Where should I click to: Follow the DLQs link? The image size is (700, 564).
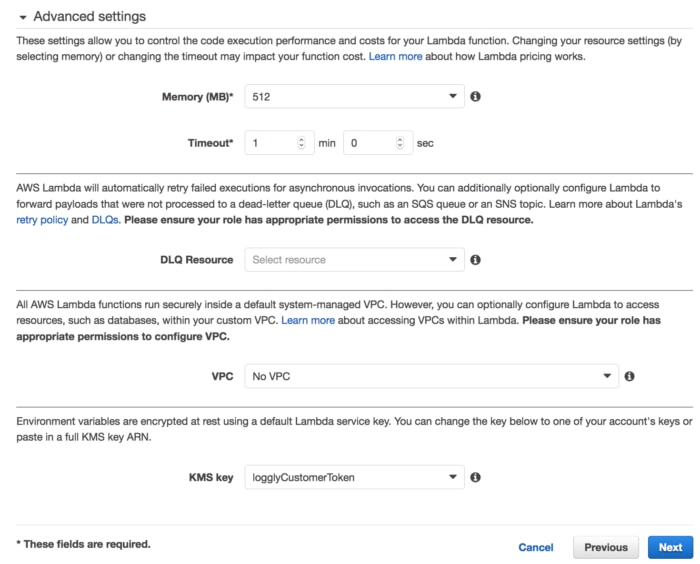click(x=105, y=219)
